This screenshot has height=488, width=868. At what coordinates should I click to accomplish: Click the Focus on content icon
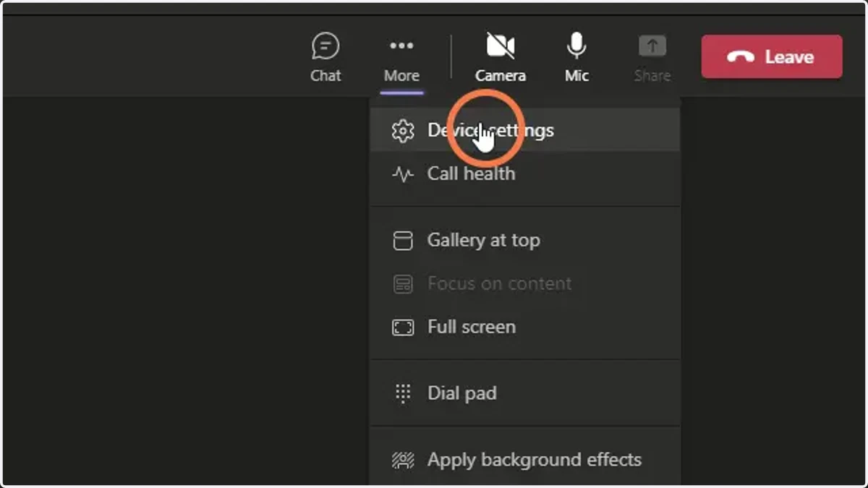point(403,284)
